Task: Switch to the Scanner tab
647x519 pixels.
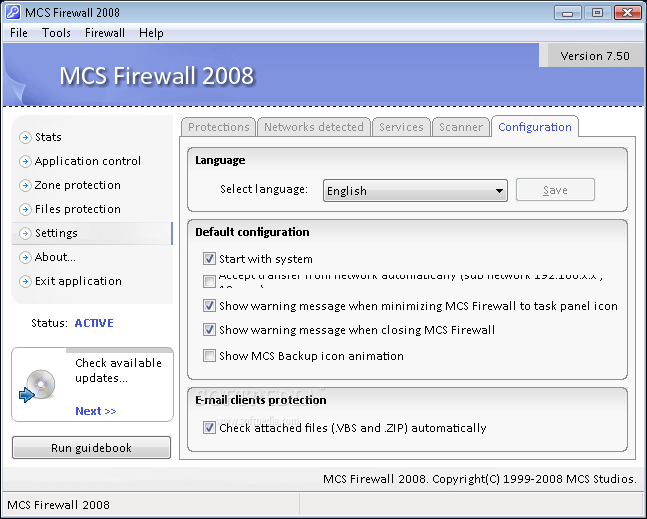Action: (x=460, y=127)
